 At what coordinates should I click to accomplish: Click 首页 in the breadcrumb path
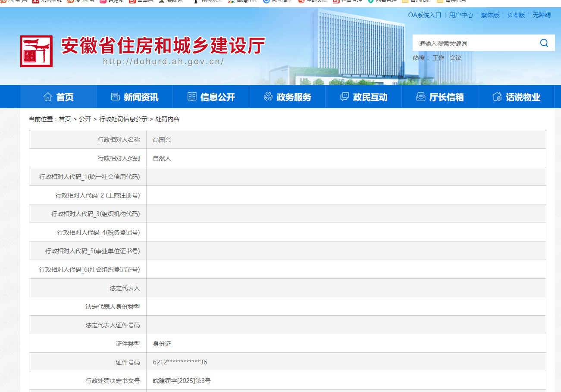(65, 119)
